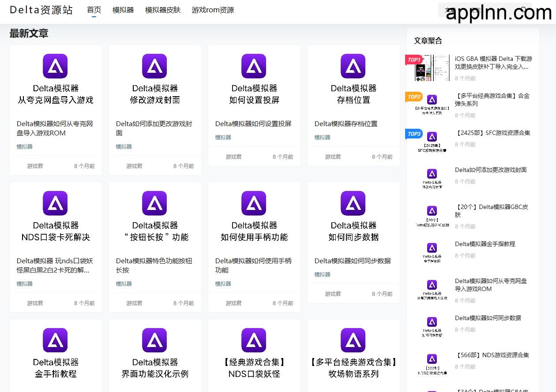Open the 首页 navigation tab
This screenshot has width=556, height=392.
pyautogui.click(x=94, y=10)
